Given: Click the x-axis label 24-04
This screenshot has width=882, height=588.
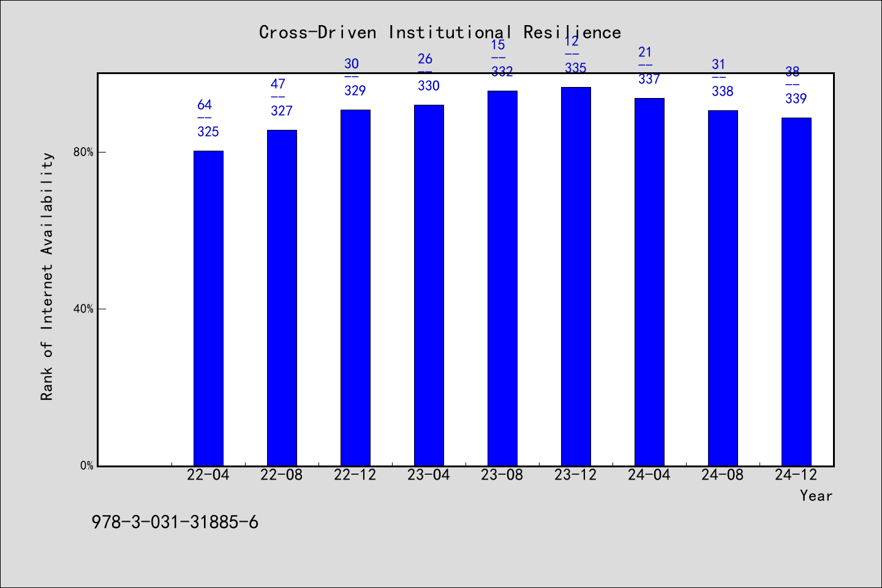Looking at the screenshot, I should click(649, 475).
